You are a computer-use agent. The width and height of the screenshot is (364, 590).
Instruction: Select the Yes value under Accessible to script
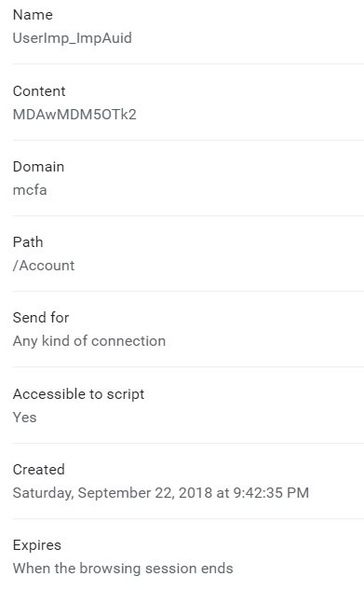click(x=25, y=418)
